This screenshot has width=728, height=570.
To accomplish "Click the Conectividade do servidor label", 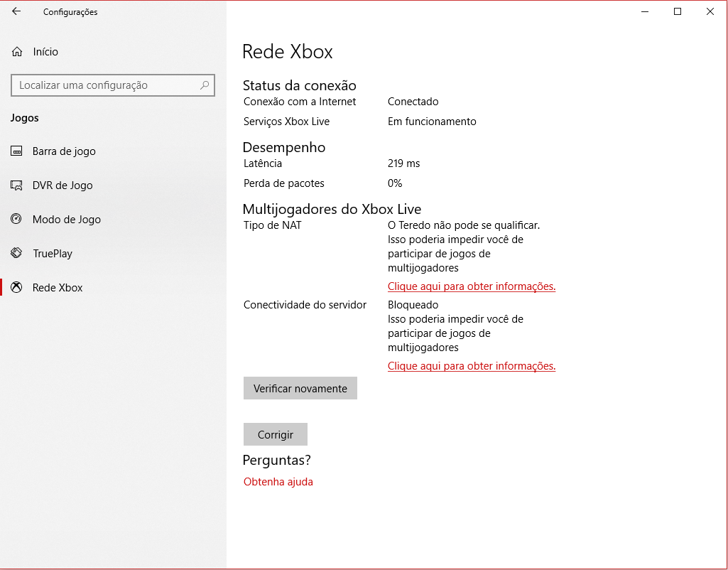I will [305, 305].
